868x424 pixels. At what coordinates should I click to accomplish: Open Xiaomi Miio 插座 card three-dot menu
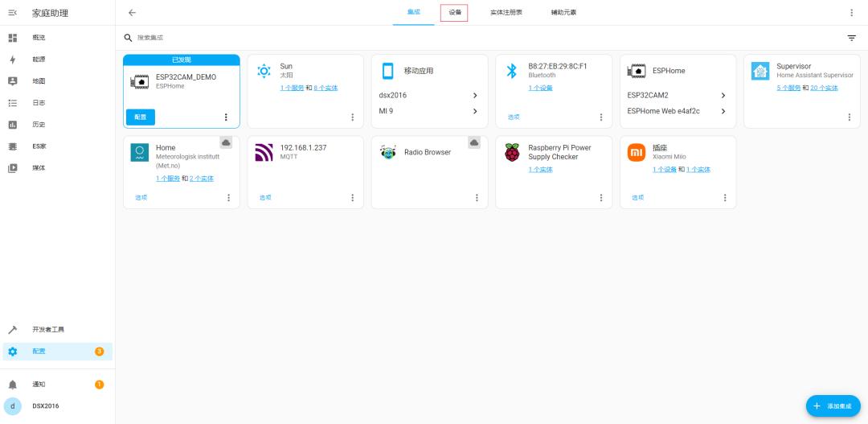[725, 197]
